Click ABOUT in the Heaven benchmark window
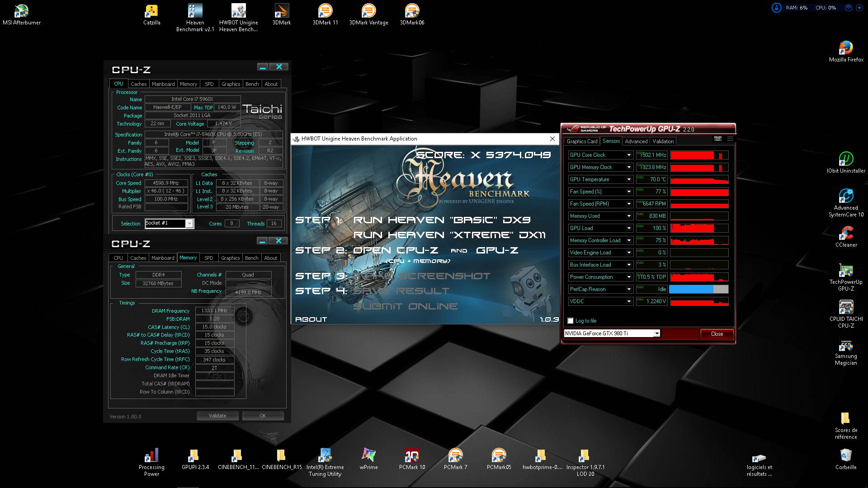This screenshot has width=868, height=488. [311, 319]
